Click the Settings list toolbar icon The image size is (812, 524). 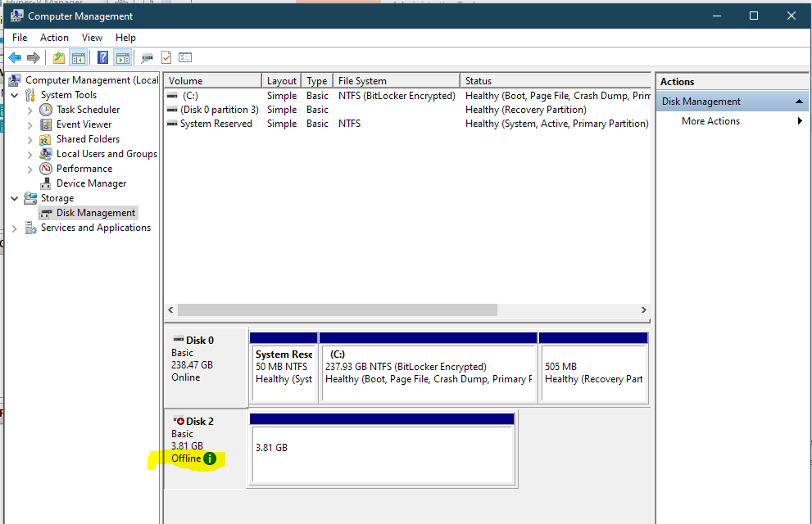click(x=185, y=57)
